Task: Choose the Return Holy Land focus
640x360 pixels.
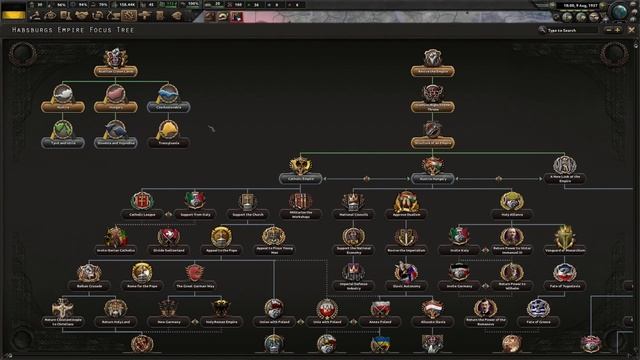Action: coord(116,313)
